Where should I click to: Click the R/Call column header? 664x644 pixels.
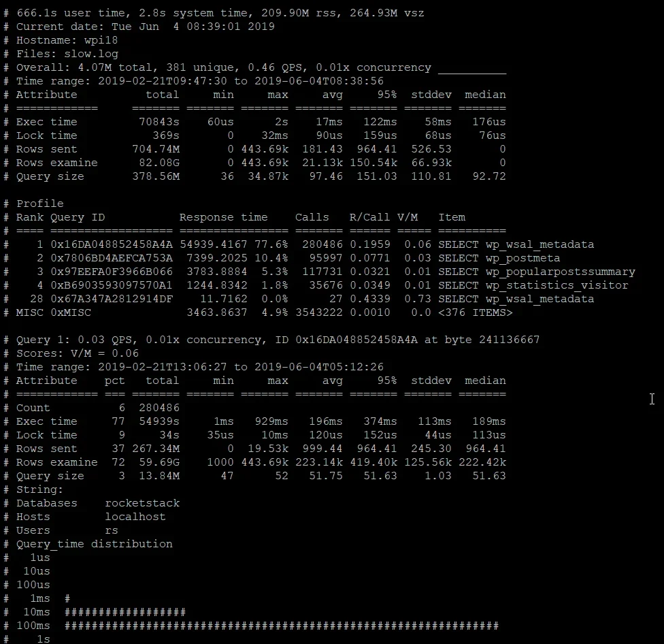coord(369,217)
